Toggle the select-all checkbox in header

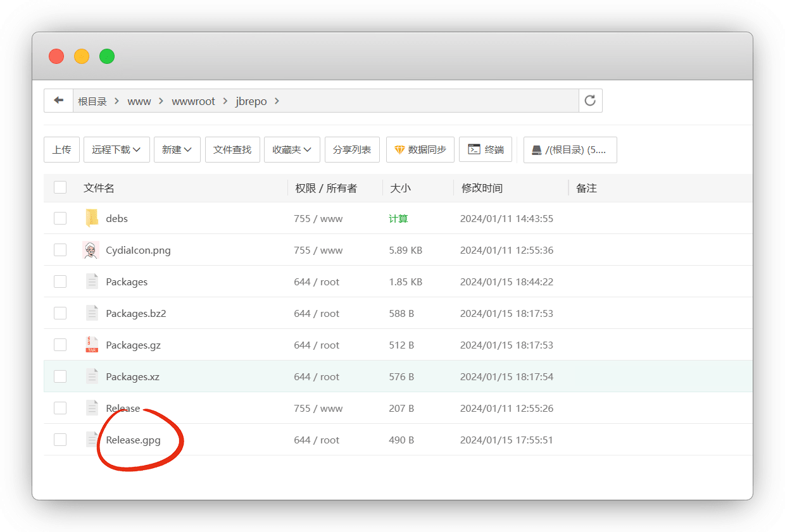(x=60, y=187)
